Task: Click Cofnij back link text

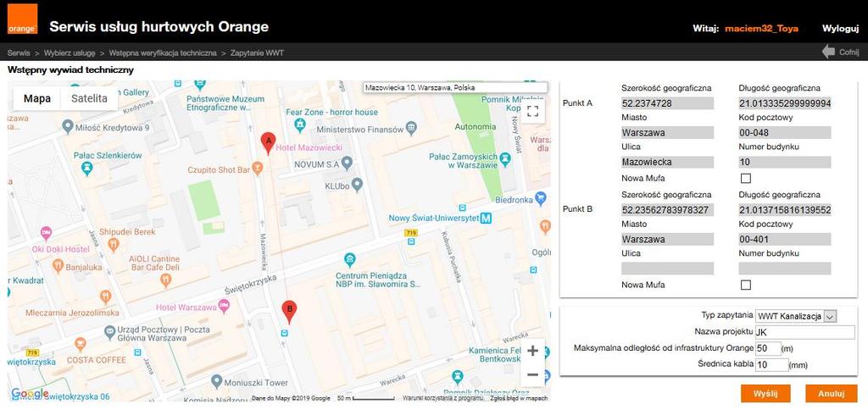Action: (849, 53)
